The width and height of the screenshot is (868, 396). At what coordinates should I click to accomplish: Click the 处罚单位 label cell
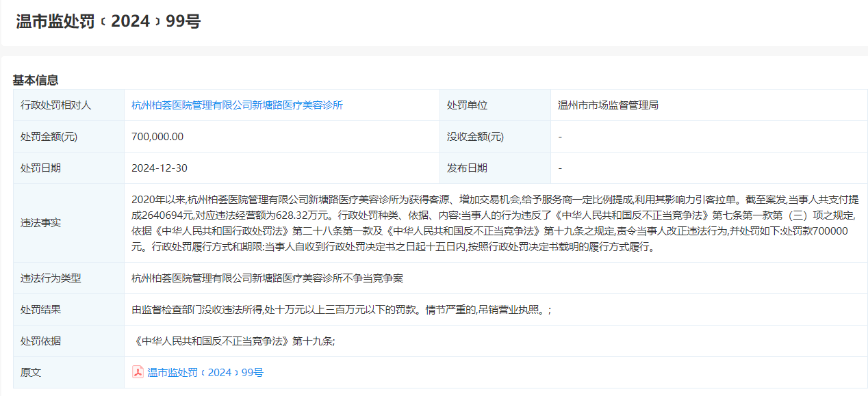point(467,105)
